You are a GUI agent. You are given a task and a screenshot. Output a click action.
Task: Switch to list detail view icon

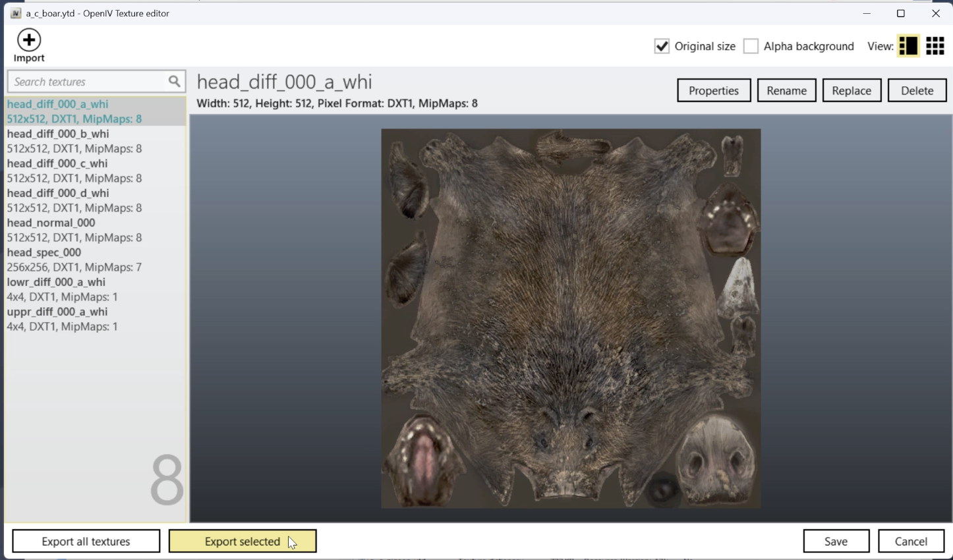908,46
